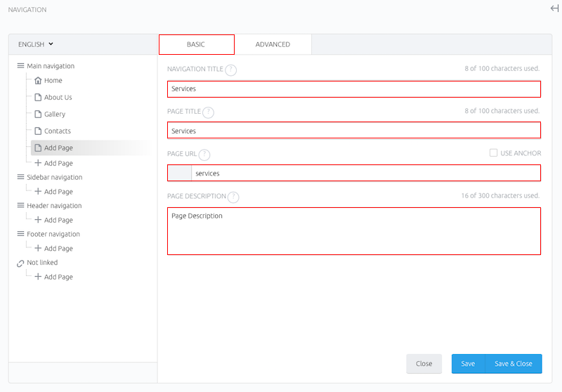Click the help icon beside Page Title
562x392 pixels.
[x=208, y=112]
